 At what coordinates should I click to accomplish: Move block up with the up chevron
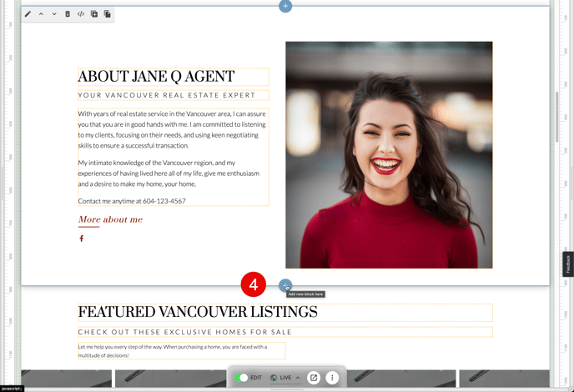[41, 14]
